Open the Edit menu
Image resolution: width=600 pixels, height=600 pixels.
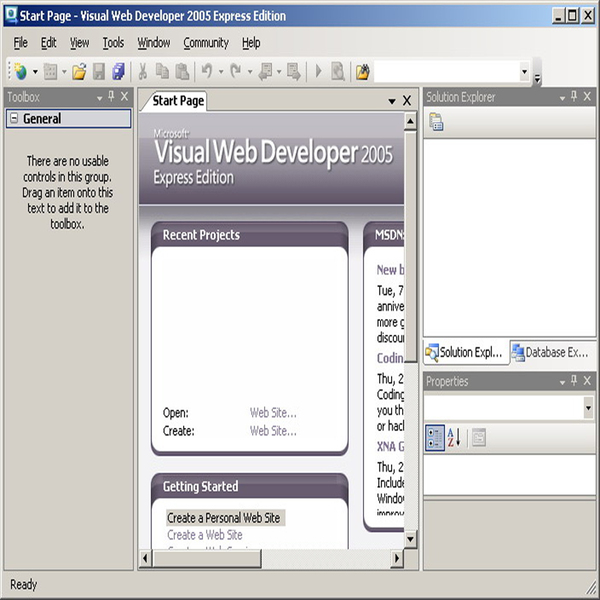pyautogui.click(x=49, y=43)
